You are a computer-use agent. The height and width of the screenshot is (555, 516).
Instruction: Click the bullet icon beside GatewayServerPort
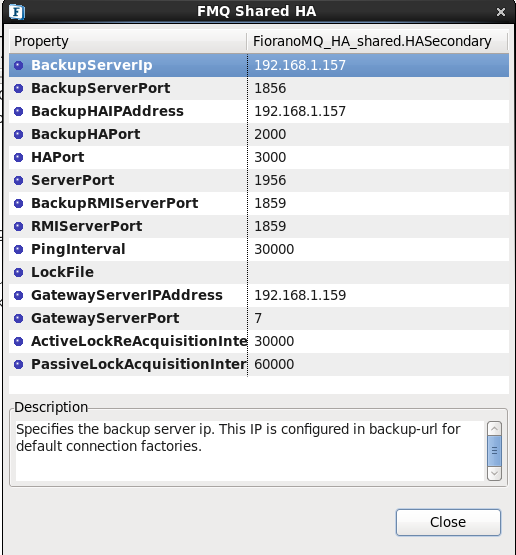tap(18, 319)
